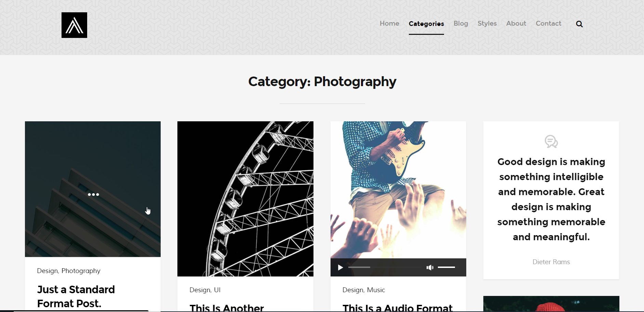Open the Photography category link

(81, 271)
